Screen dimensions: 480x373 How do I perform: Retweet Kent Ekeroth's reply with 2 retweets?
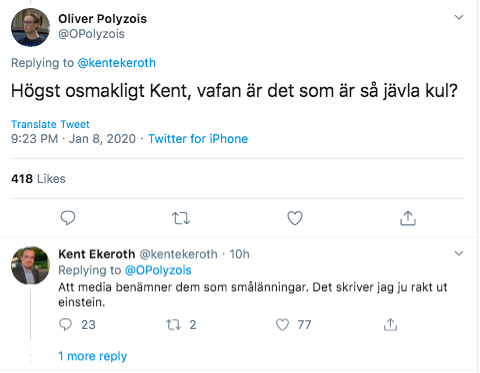pyautogui.click(x=174, y=324)
